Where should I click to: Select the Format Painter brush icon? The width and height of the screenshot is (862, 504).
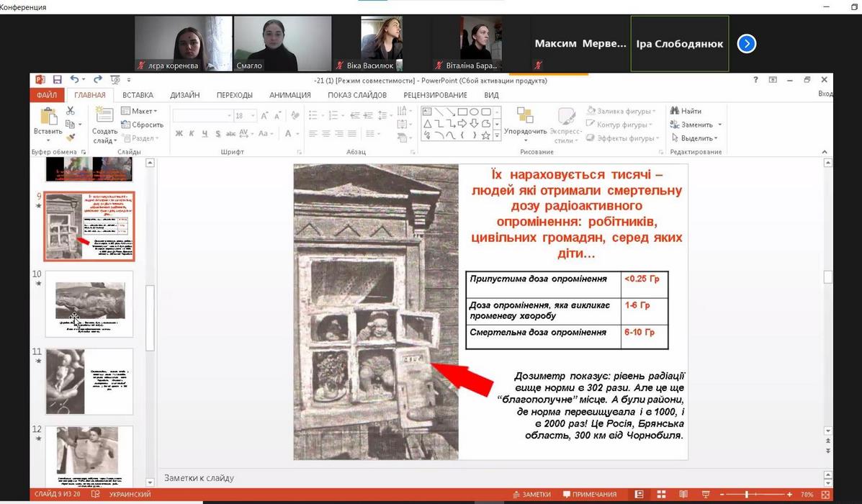pos(71,137)
